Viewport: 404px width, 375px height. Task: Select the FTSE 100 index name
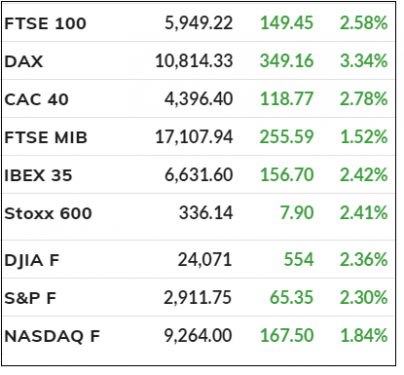(x=45, y=23)
